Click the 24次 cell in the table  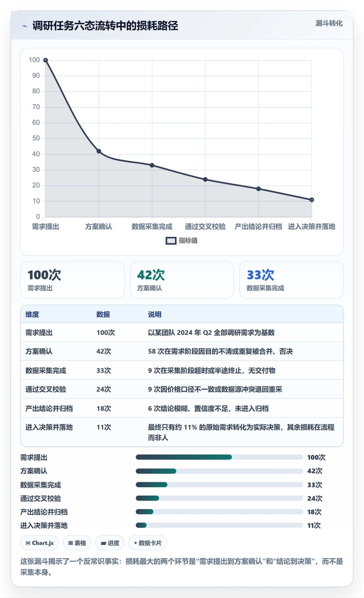coord(104,389)
